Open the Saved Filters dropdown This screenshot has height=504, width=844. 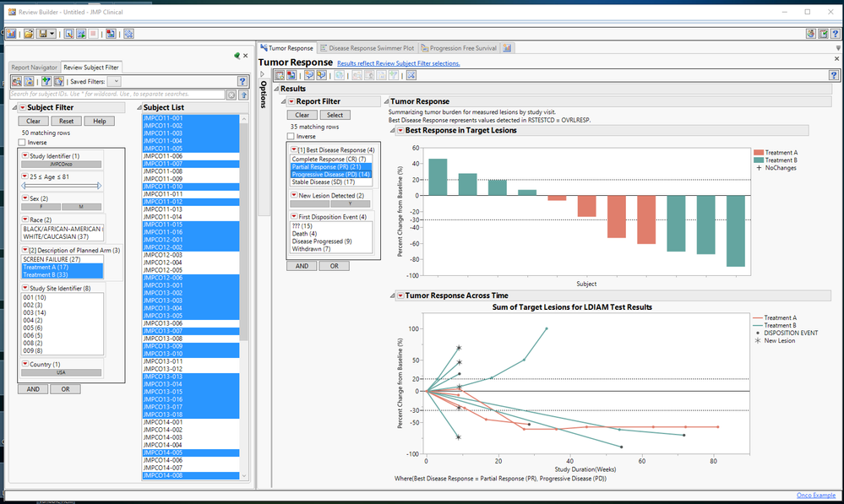(115, 80)
